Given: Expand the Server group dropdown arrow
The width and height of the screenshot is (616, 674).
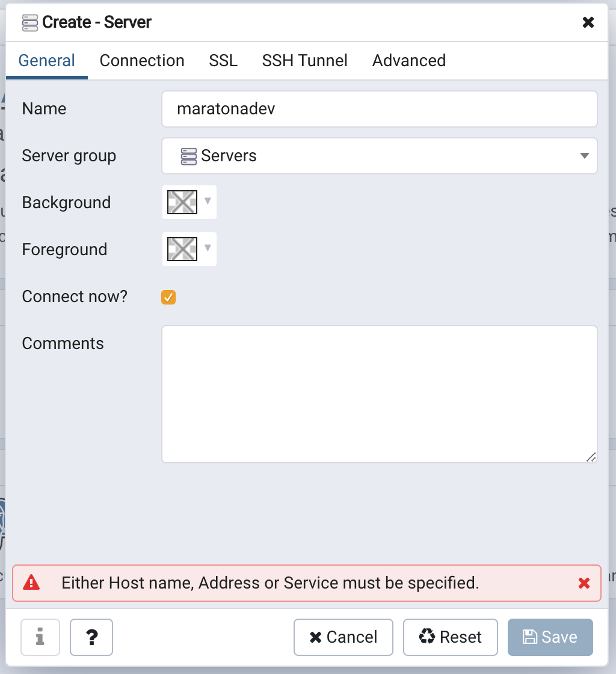Looking at the screenshot, I should pos(584,156).
